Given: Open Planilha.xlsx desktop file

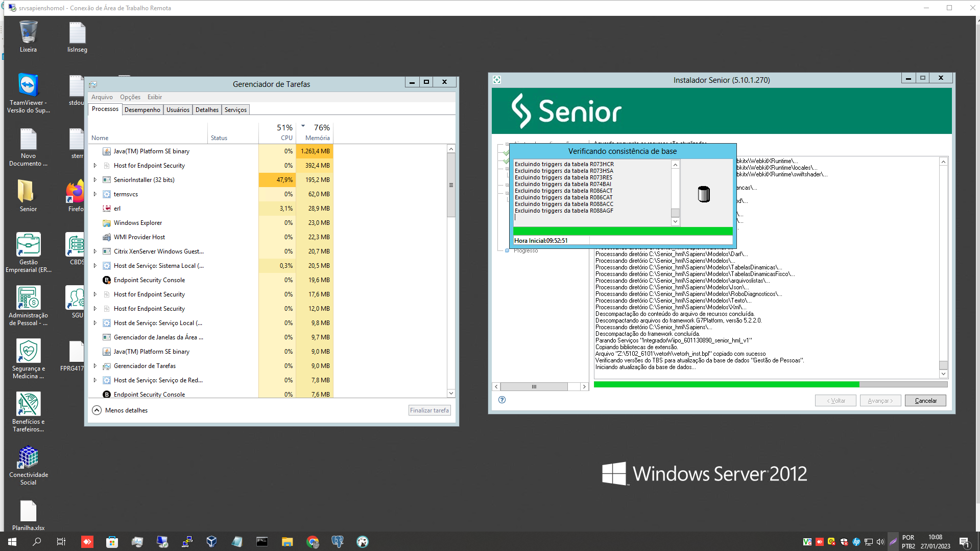Looking at the screenshot, I should tap(28, 515).
